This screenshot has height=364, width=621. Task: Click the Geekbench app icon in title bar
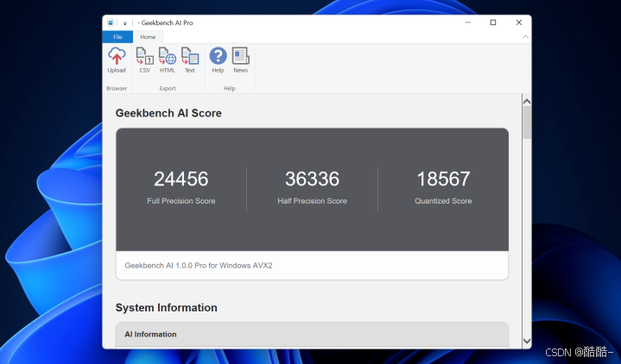111,22
